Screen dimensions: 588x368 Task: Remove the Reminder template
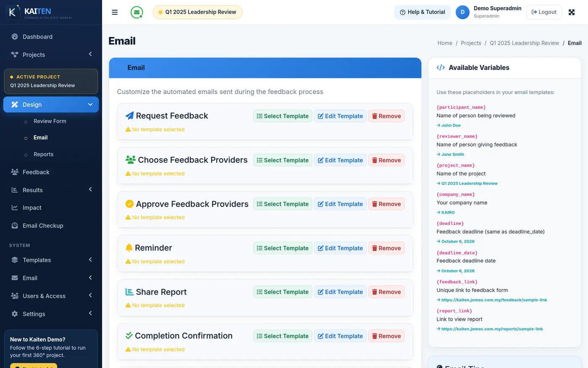[386, 248]
